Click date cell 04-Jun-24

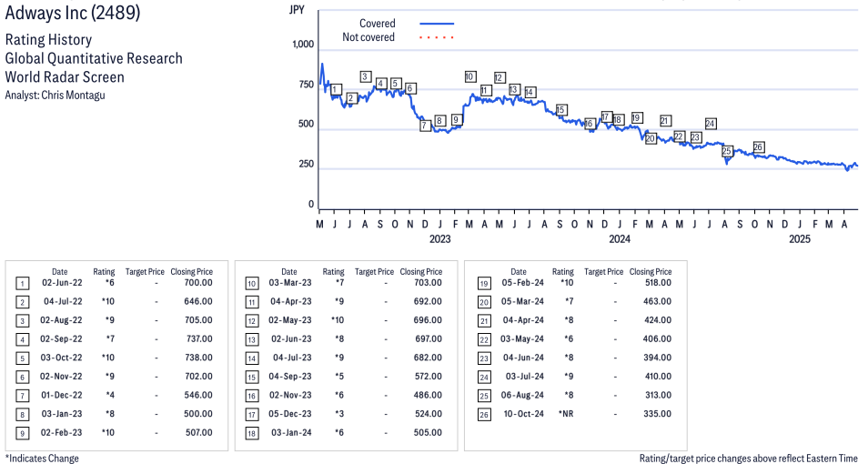pyautogui.click(x=523, y=358)
